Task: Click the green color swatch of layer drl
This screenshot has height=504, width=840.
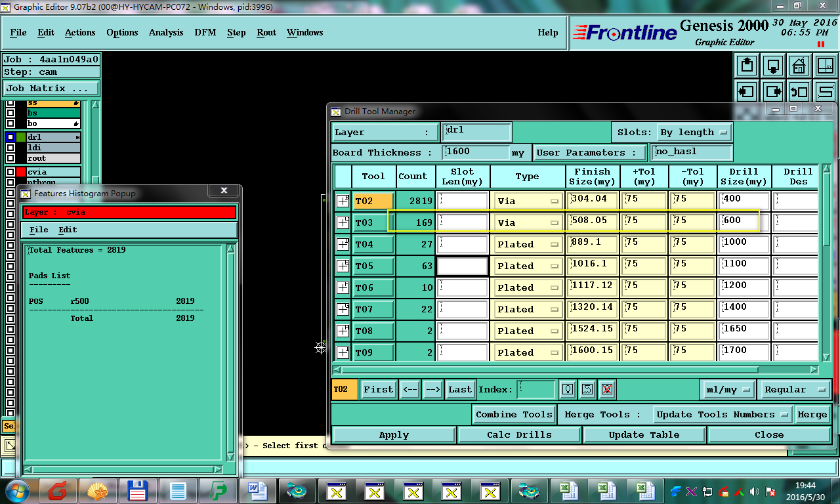Action: [21, 137]
